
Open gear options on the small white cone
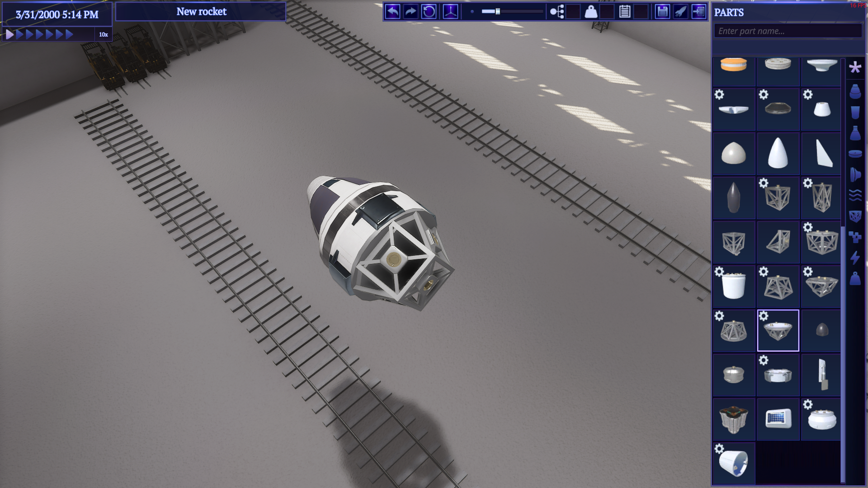pos(808,94)
